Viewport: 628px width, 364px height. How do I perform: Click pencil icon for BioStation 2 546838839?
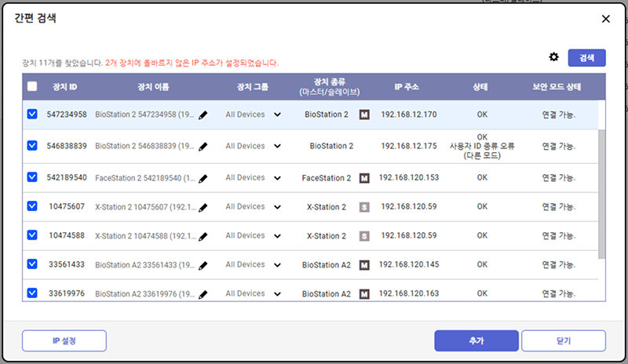(x=203, y=147)
